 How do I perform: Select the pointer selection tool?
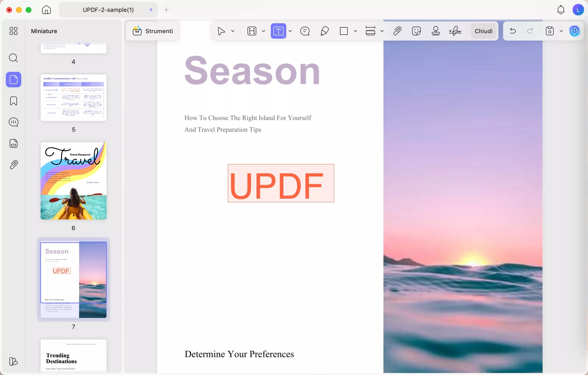click(221, 31)
